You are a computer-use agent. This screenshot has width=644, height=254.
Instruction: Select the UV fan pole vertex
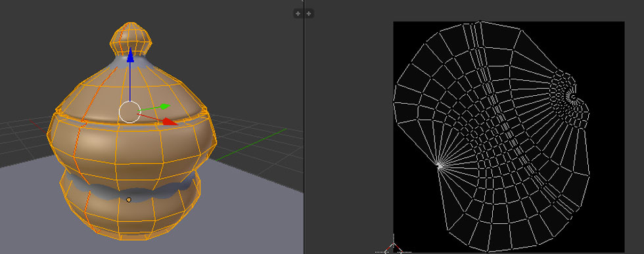(x=439, y=166)
